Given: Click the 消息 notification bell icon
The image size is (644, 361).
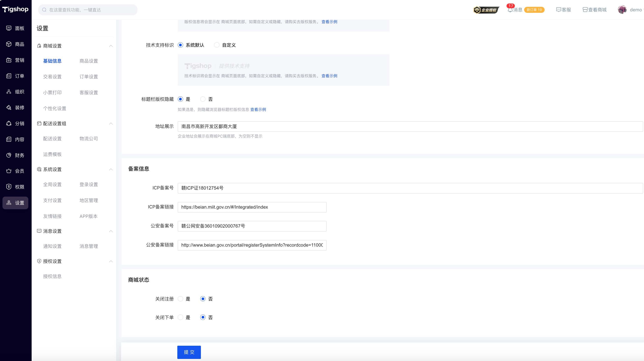Looking at the screenshot, I should [510, 10].
